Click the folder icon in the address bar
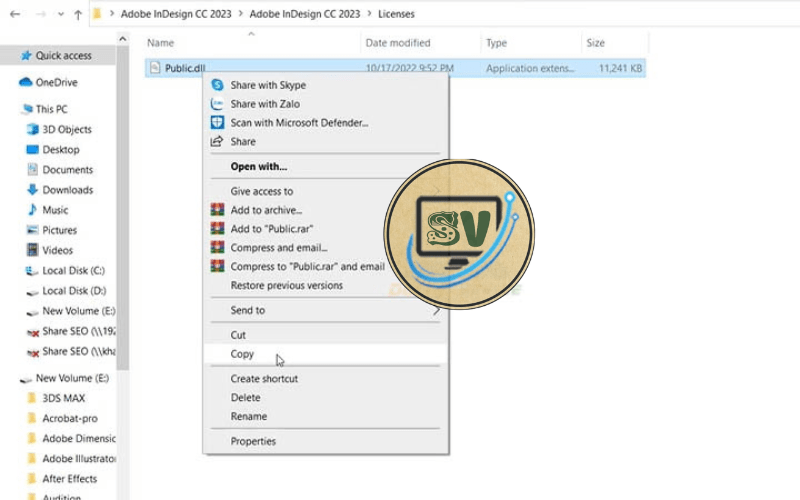800x500 pixels. pos(97,14)
